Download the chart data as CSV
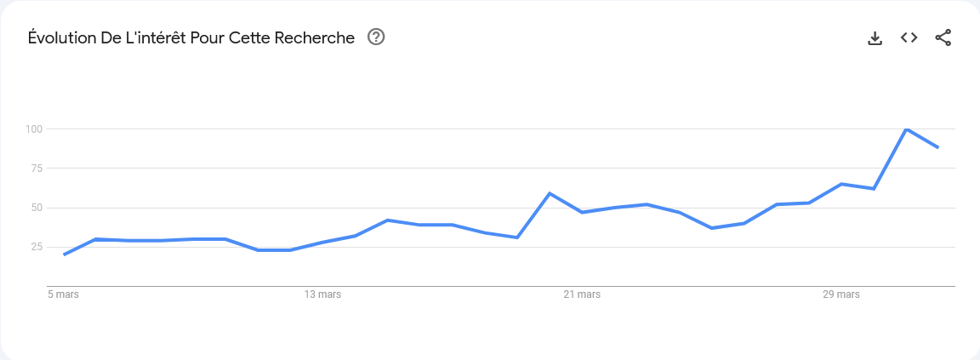The image size is (980, 360). [875, 38]
